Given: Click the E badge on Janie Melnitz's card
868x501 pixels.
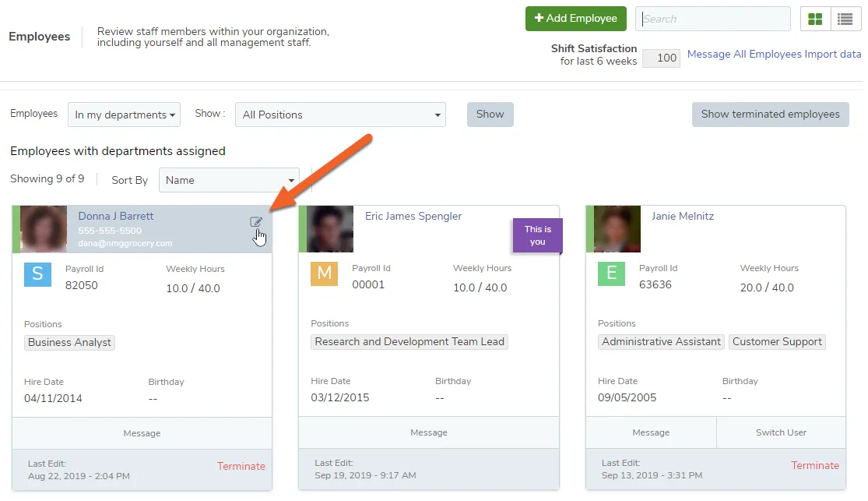Looking at the screenshot, I should [x=611, y=273].
